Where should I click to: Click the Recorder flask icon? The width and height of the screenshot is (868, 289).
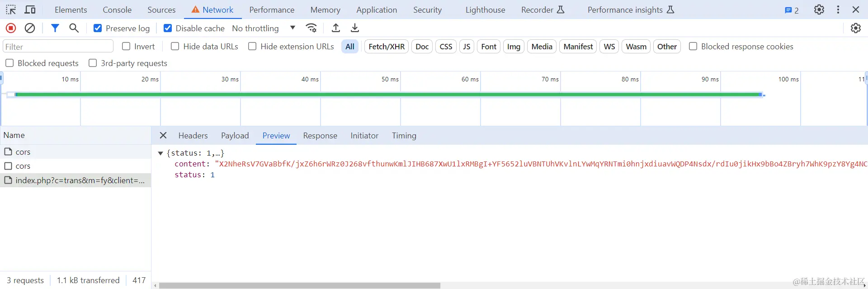561,9
